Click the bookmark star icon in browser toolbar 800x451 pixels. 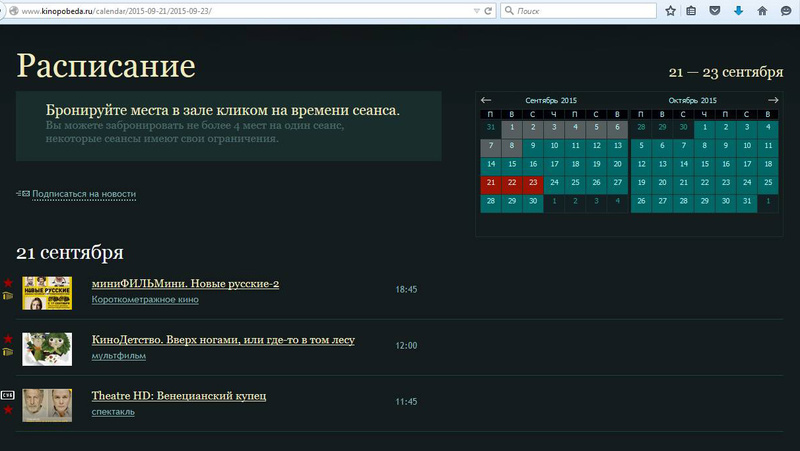[670, 11]
